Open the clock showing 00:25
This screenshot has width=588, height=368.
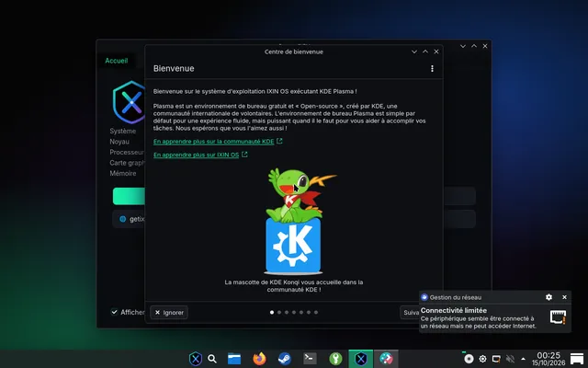548,359
